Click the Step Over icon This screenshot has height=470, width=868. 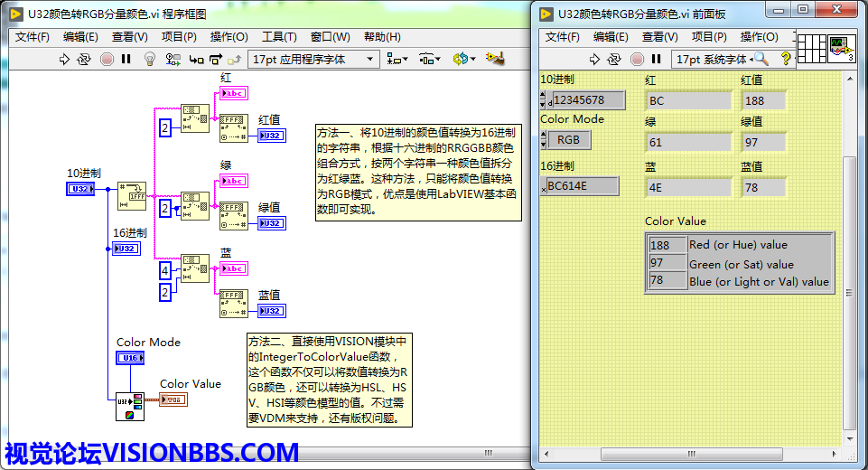[x=217, y=59]
